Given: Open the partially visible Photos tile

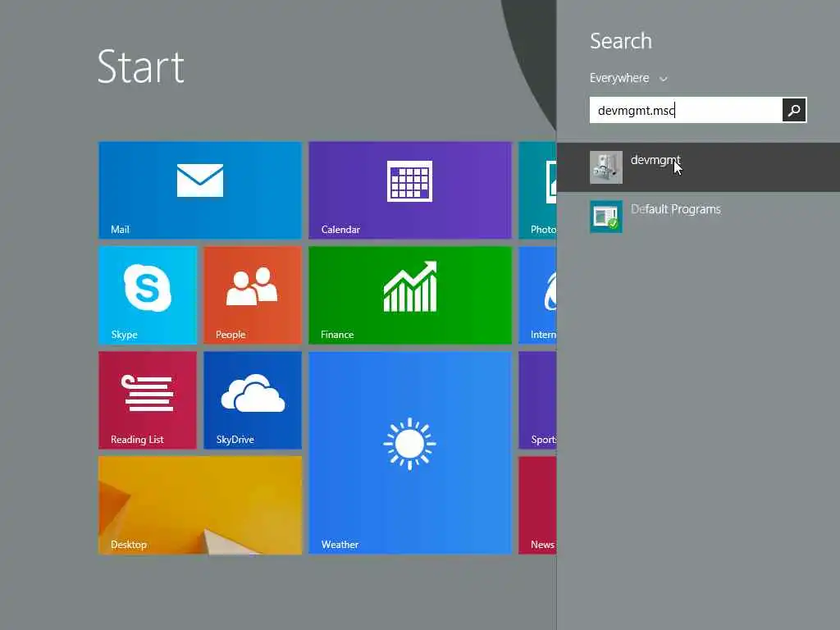Looking at the screenshot, I should pyautogui.click(x=537, y=190).
